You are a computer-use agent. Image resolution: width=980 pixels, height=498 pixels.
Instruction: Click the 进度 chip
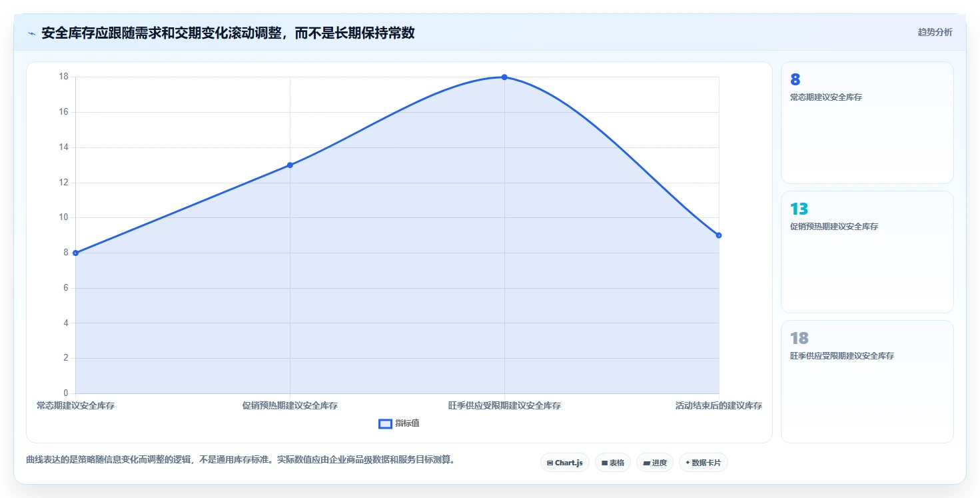[655, 463]
